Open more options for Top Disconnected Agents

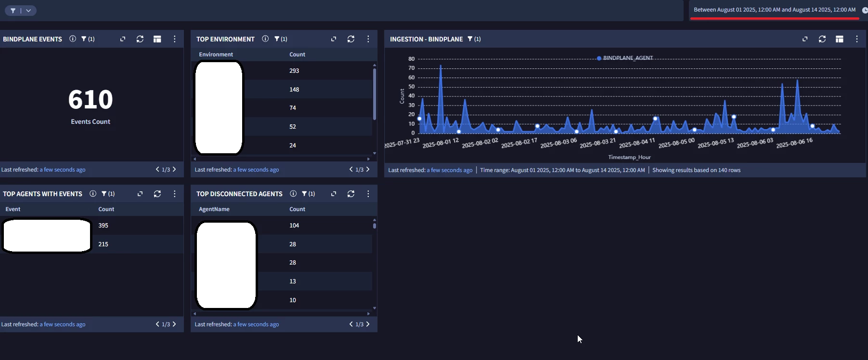[x=368, y=194]
